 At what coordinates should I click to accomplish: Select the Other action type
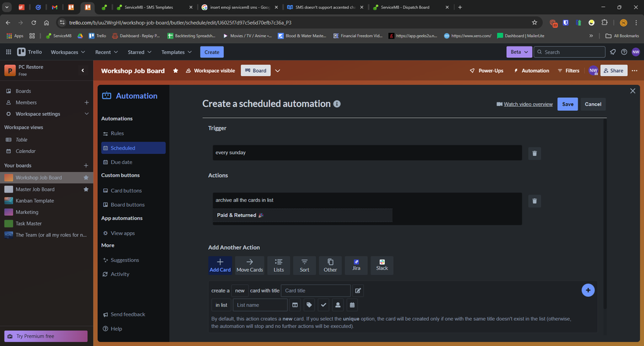(x=330, y=265)
